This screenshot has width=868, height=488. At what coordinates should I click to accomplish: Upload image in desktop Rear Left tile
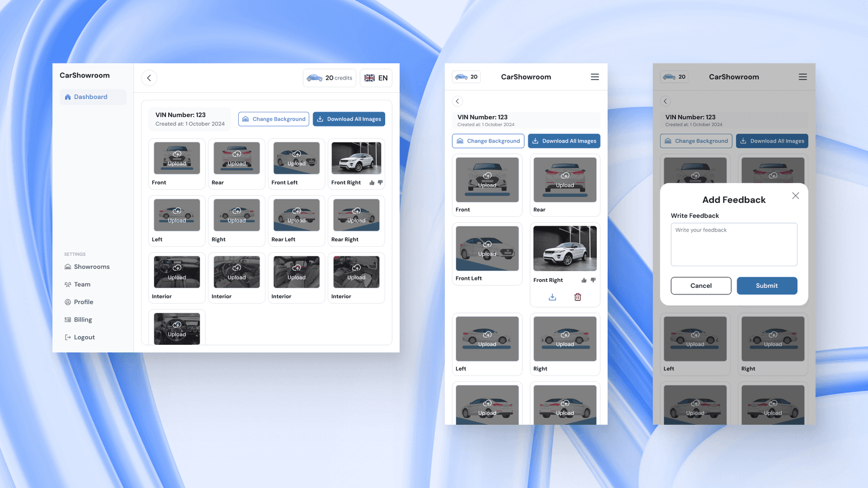(x=297, y=215)
